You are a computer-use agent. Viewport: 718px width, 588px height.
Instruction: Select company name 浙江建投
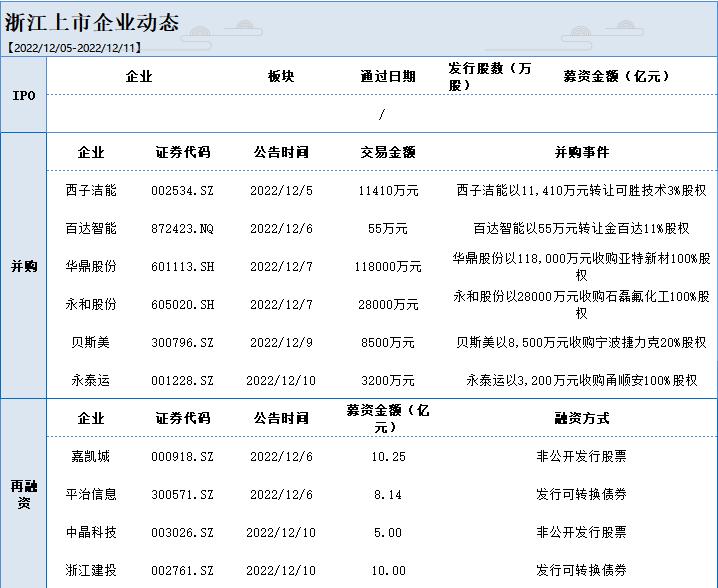click(91, 570)
